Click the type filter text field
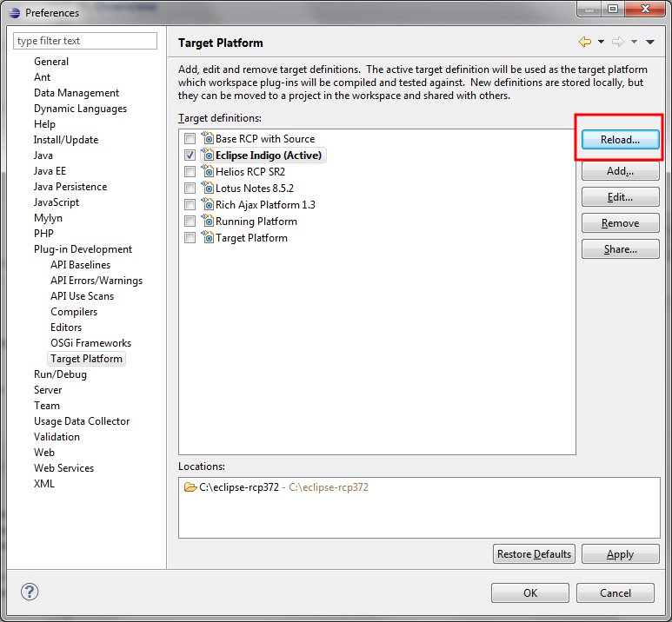672x622 pixels. tap(85, 41)
